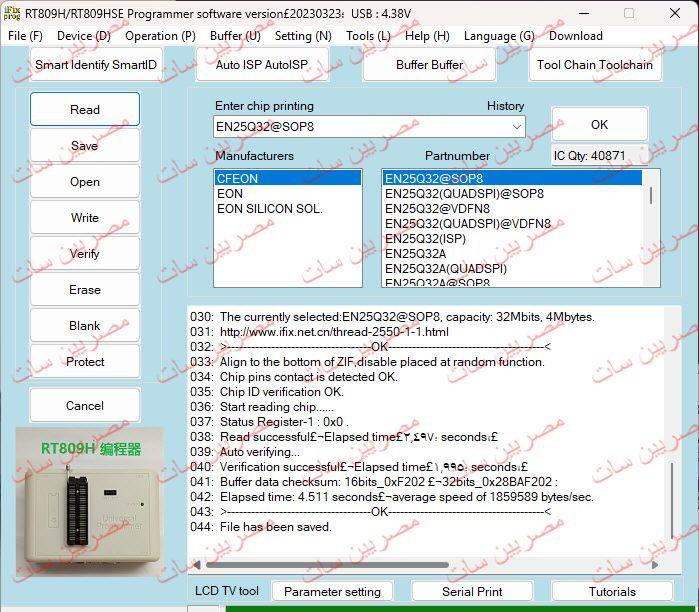Select CFEON in Manufacturers list
This screenshot has height=612, width=699.
(287, 178)
